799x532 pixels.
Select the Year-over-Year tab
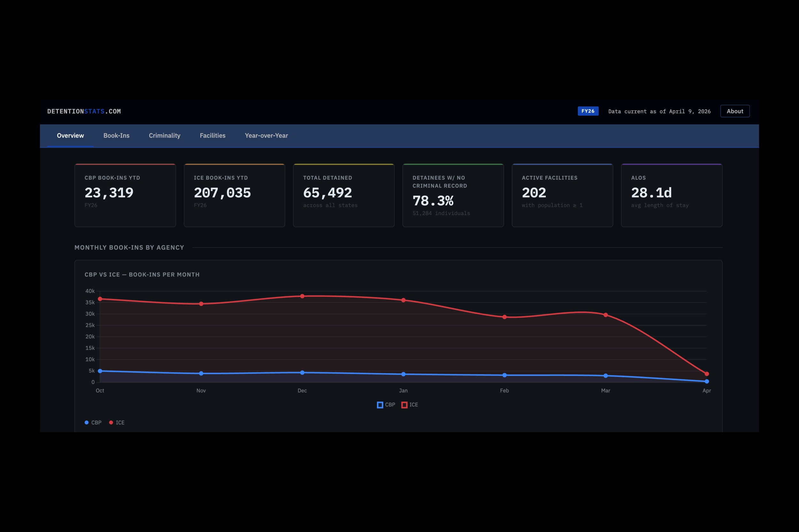(266, 136)
